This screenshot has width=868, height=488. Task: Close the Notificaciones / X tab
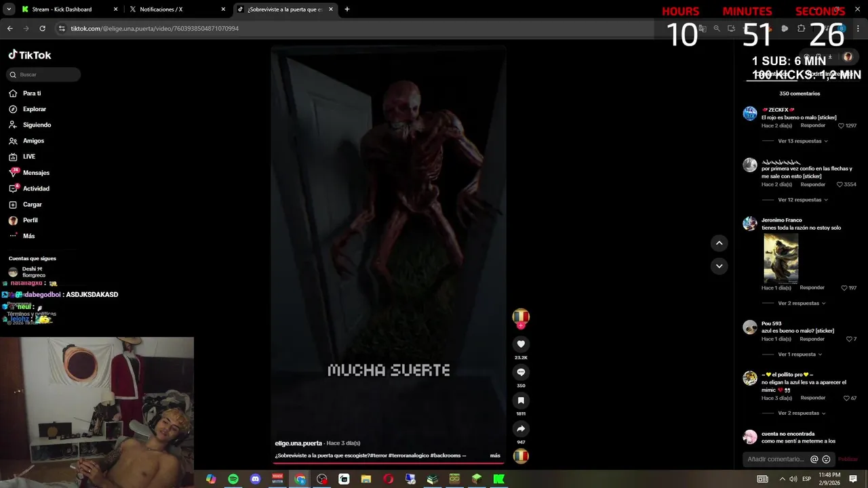pyautogui.click(x=223, y=9)
